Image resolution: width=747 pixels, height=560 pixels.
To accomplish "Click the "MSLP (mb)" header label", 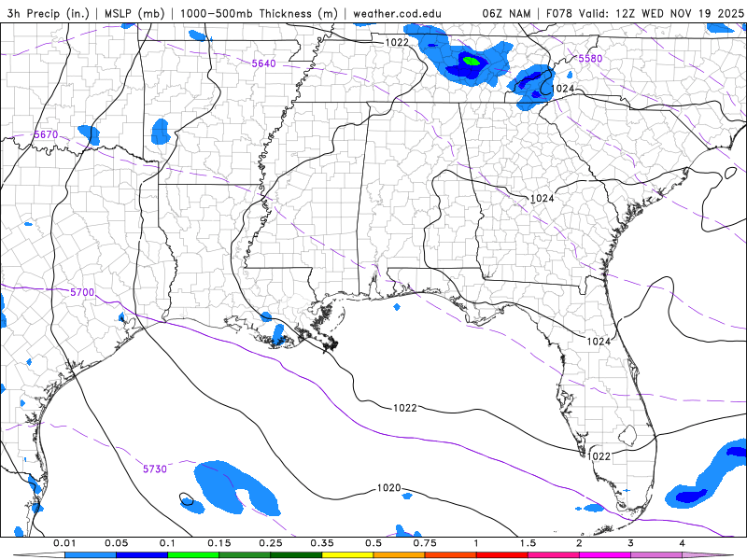I will coord(134,13).
